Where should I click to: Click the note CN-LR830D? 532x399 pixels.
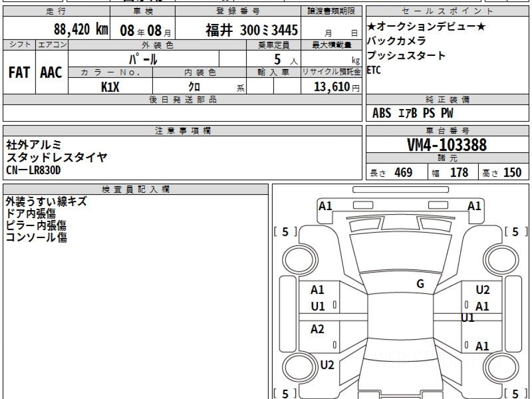[x=33, y=170]
